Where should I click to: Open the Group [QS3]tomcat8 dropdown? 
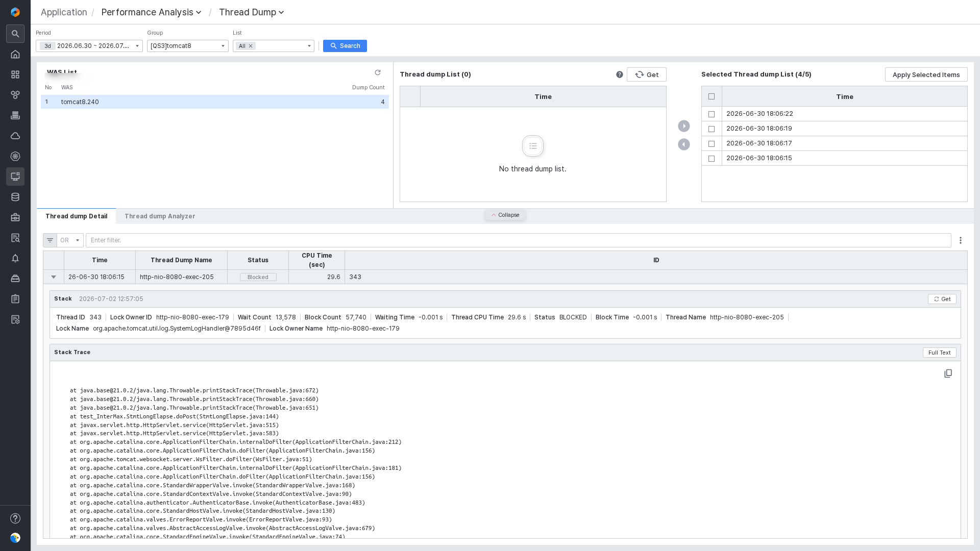[188, 46]
